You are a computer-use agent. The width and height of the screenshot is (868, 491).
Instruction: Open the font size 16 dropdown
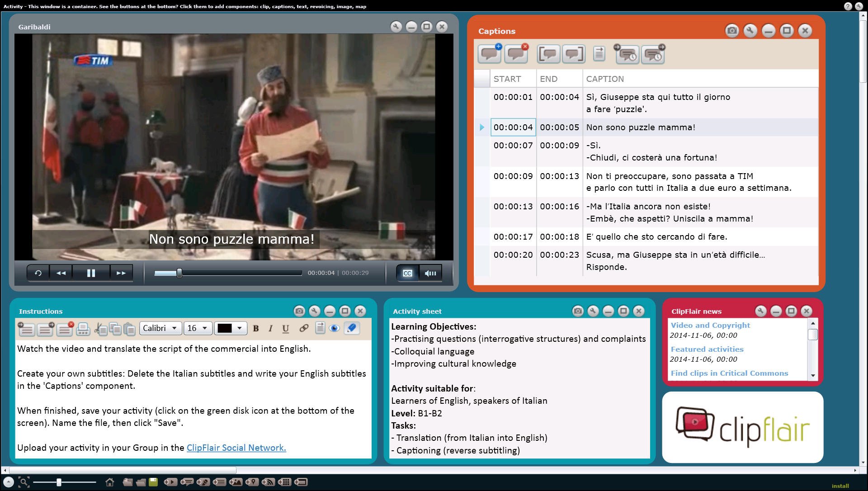[198, 328]
